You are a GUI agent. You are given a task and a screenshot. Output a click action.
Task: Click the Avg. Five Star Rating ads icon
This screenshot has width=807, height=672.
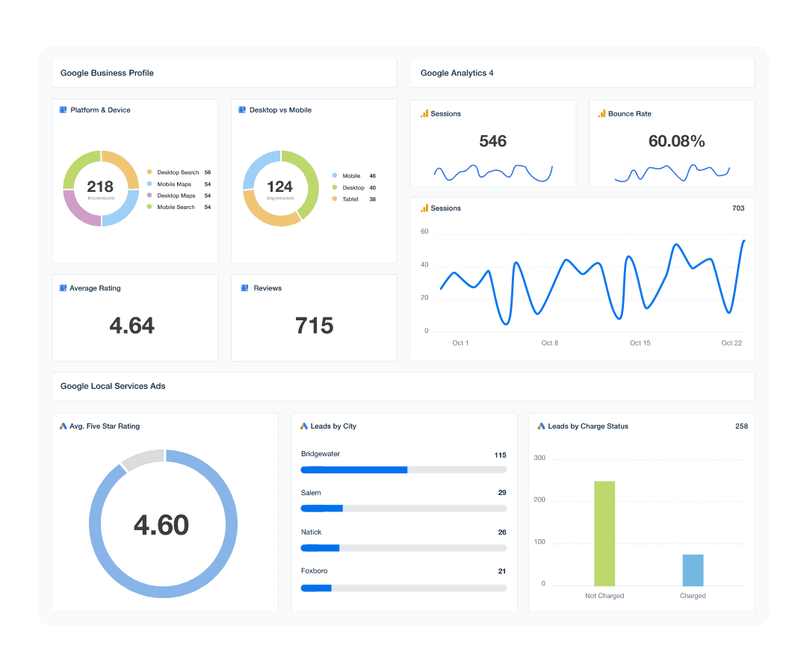pyautogui.click(x=63, y=426)
